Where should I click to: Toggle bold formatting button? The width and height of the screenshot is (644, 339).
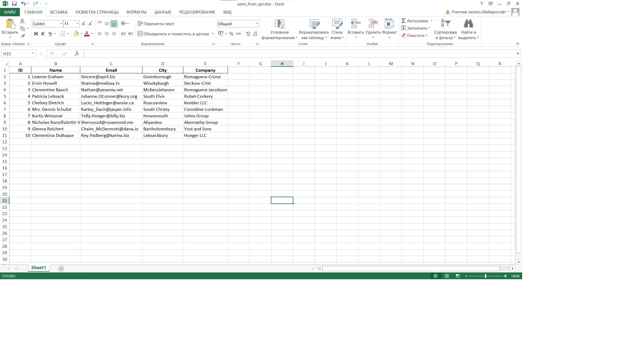coord(36,34)
